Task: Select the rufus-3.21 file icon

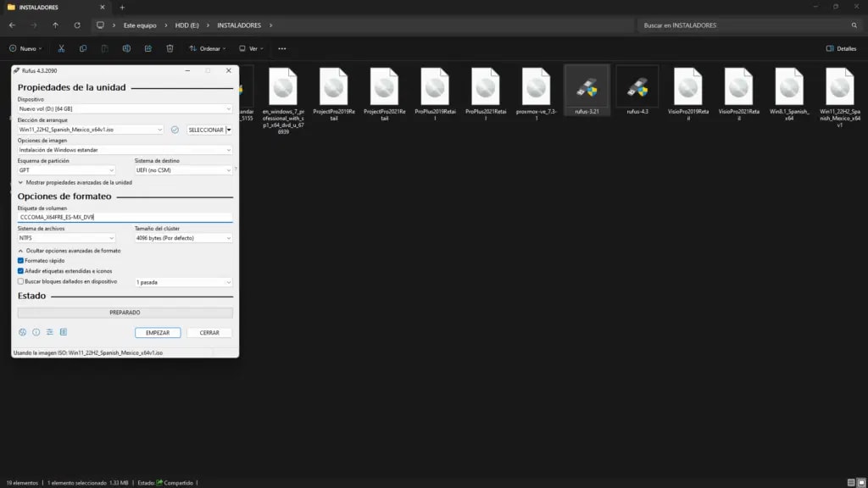Action: tap(587, 91)
